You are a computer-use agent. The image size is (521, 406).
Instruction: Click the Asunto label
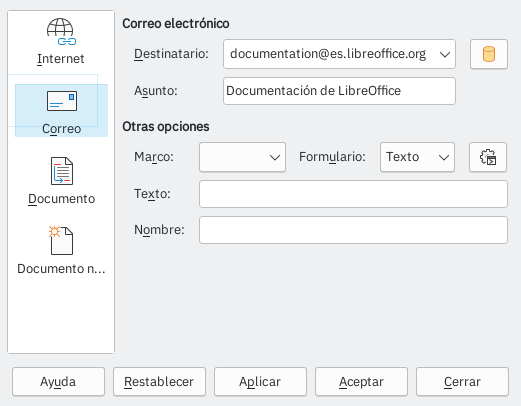click(156, 91)
